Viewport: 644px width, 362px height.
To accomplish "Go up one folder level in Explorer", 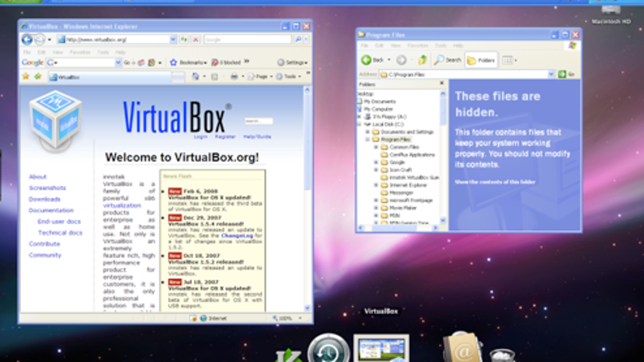I will (x=422, y=60).
